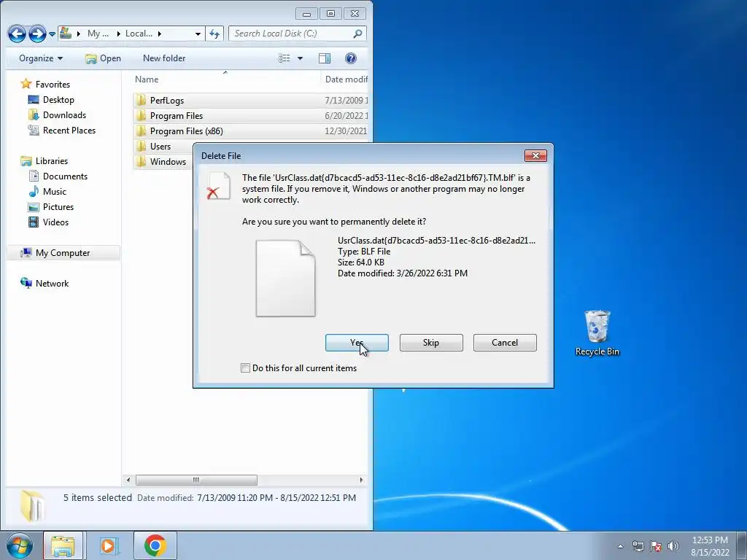Open the view options dropdown arrow
Screen dimensions: 747x560
[300, 58]
